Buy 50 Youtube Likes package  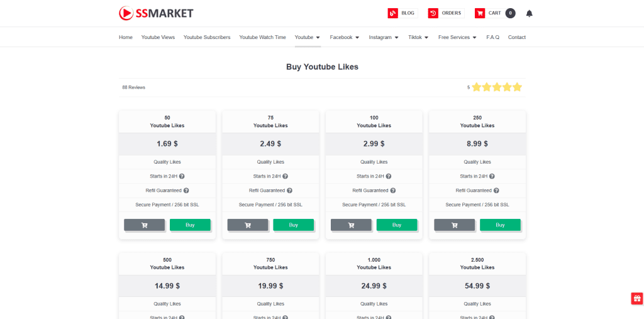pos(190,225)
